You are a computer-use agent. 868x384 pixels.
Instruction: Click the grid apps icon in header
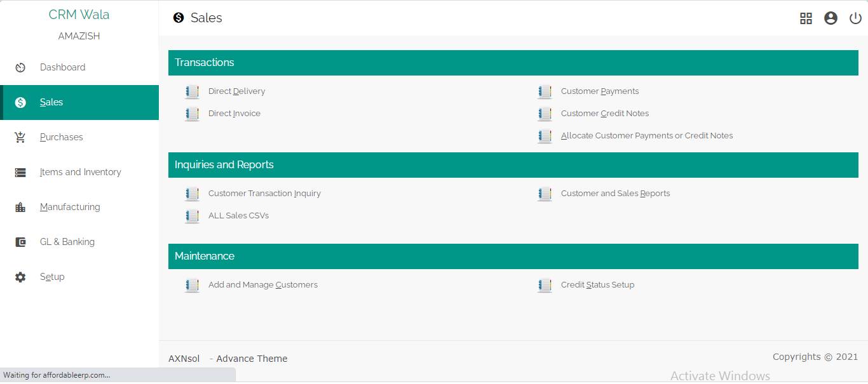(x=806, y=18)
